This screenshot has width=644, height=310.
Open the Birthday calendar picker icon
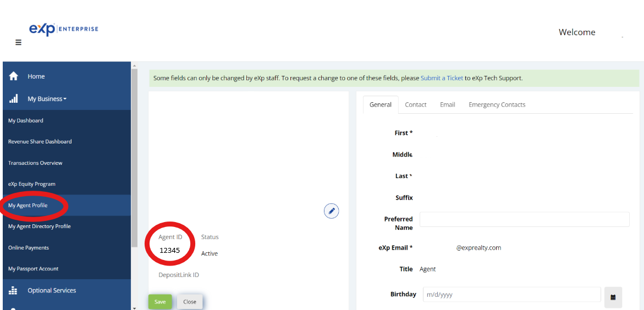(613, 297)
